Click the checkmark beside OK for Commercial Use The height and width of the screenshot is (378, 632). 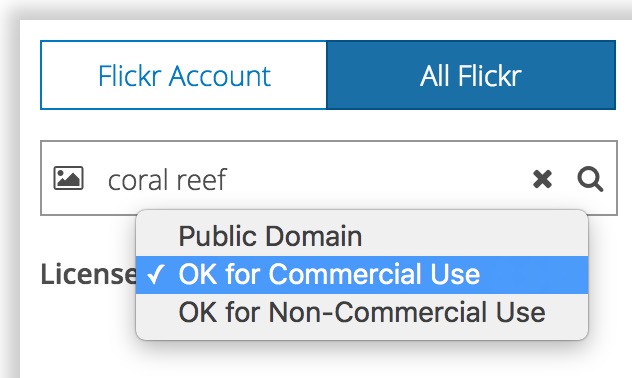pyautogui.click(x=155, y=275)
